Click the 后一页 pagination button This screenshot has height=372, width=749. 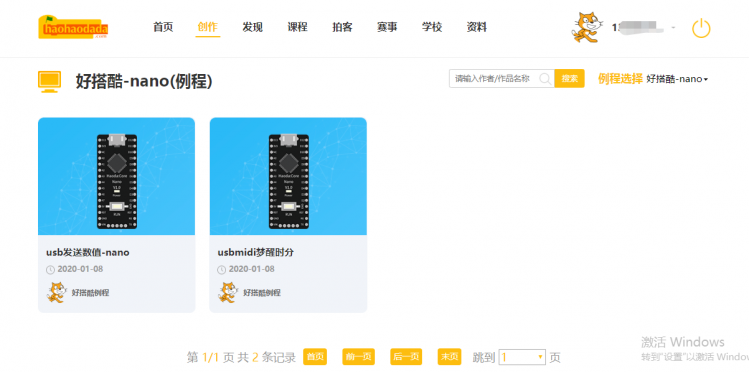pyautogui.click(x=406, y=357)
